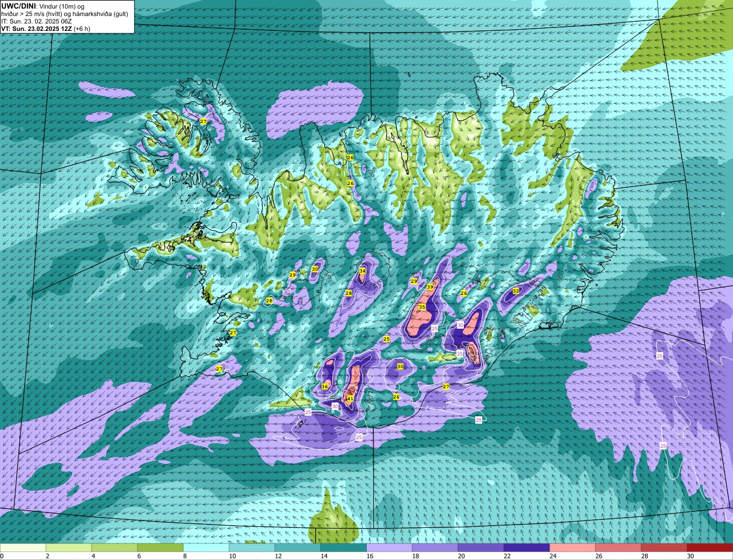Click the yellow max gust label 34
The image size is (733, 560).
click(x=362, y=271)
